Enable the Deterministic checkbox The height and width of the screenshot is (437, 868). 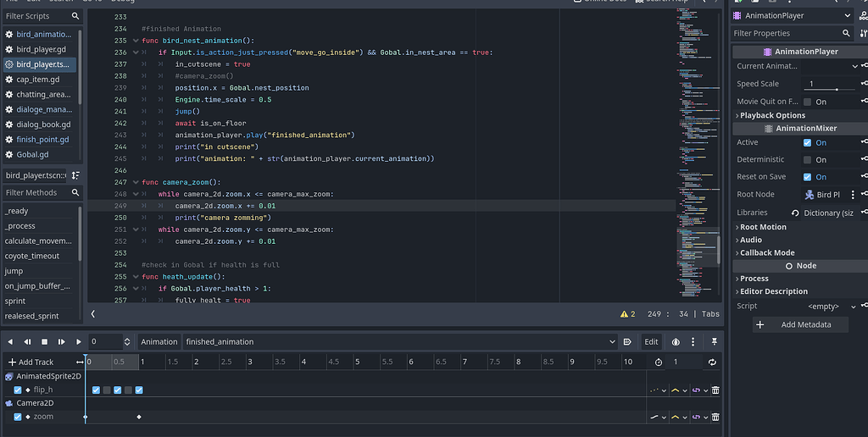coord(807,160)
